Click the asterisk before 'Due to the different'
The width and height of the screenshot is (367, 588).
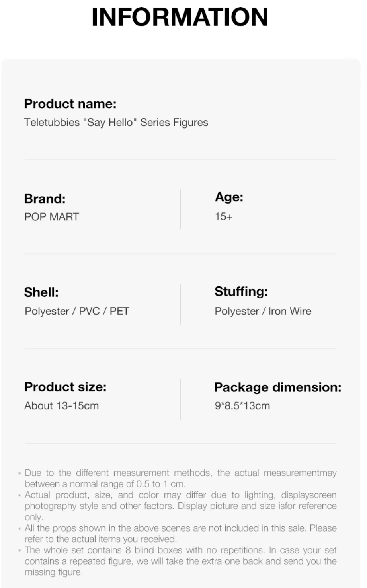(x=20, y=474)
